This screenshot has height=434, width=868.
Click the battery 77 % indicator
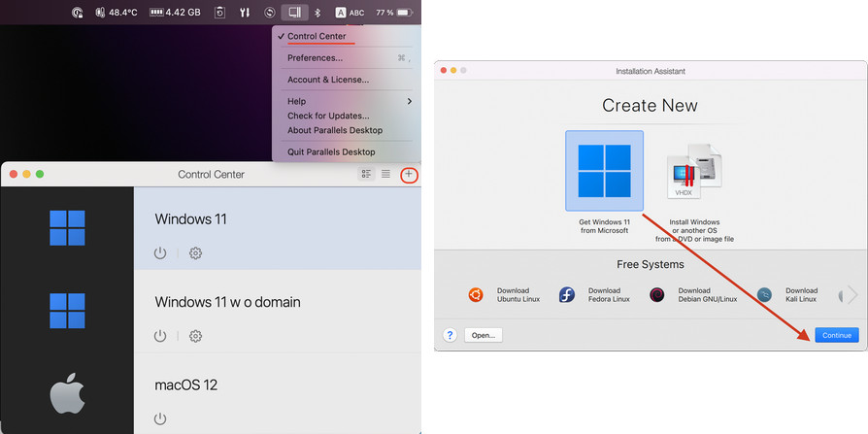[x=394, y=13]
